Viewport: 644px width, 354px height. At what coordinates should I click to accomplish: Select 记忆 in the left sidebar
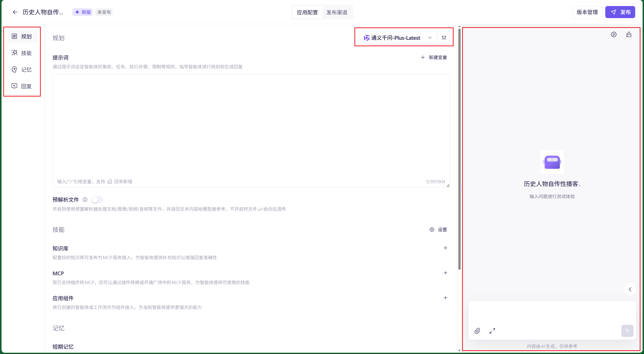[x=23, y=70]
